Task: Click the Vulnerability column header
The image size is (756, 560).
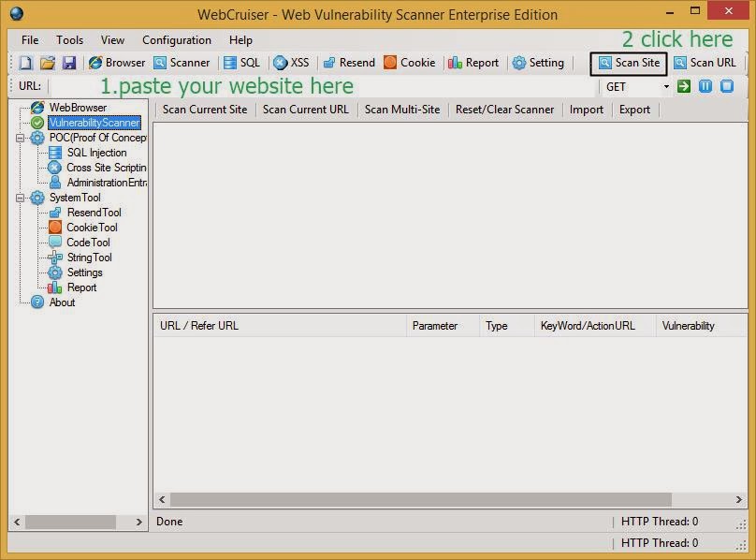Action: click(702, 326)
